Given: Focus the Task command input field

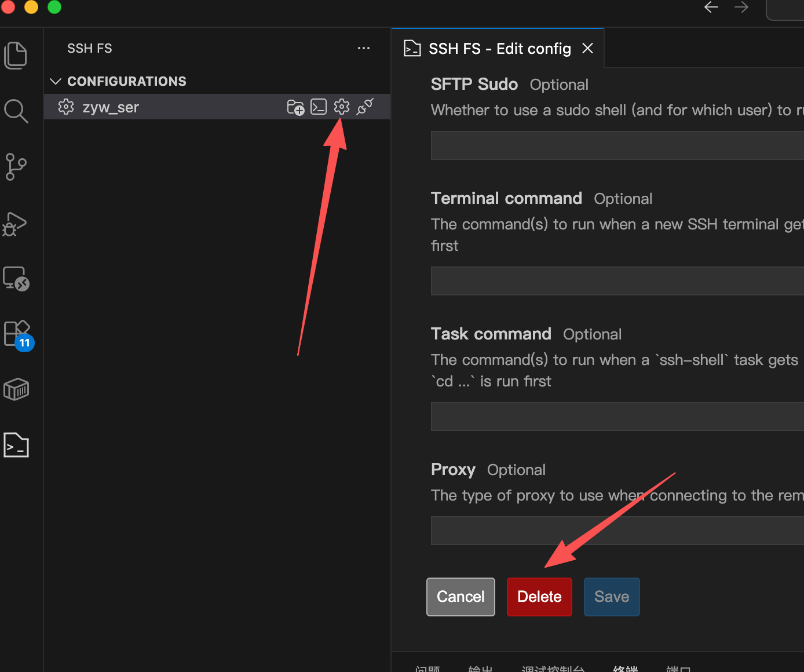Looking at the screenshot, I should pyautogui.click(x=617, y=417).
